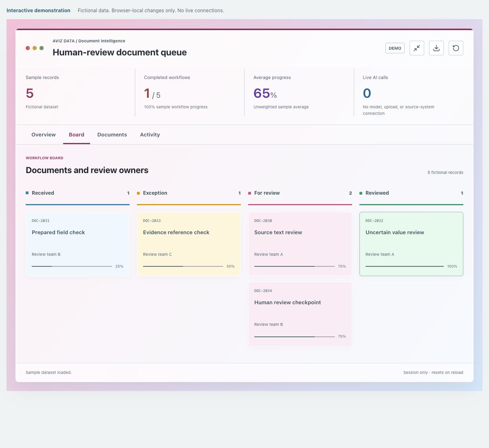Click the DOC-2034 progress bar
Viewport: 489px width, 448px height.
tap(294, 336)
